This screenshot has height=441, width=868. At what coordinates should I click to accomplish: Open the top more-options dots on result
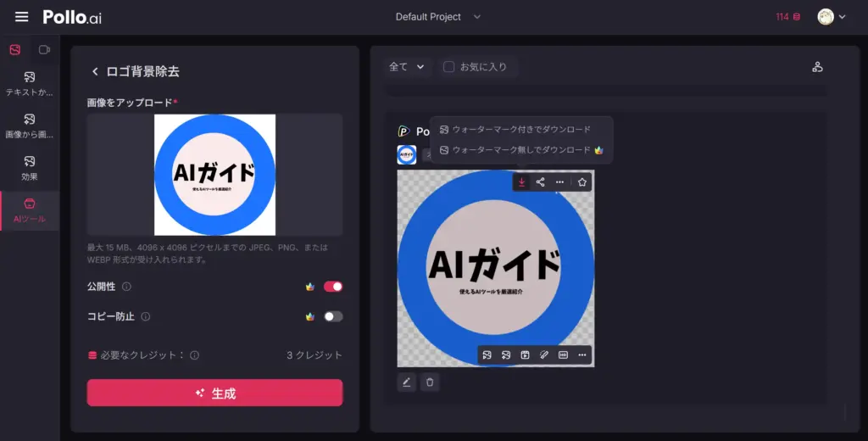(559, 181)
